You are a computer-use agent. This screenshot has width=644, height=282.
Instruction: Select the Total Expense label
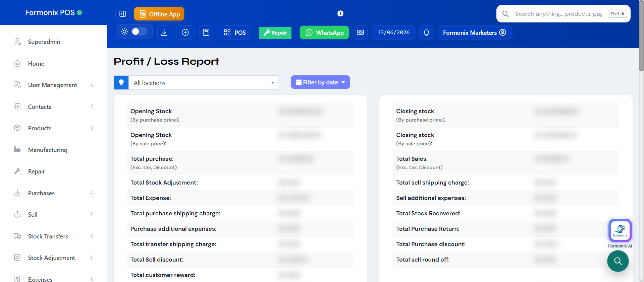pos(151,198)
